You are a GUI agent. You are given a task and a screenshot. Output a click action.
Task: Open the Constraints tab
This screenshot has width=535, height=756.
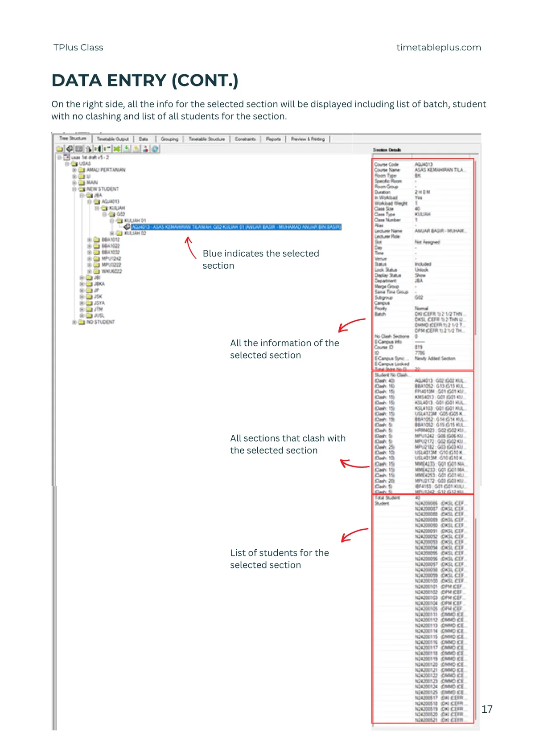pyautogui.click(x=245, y=139)
